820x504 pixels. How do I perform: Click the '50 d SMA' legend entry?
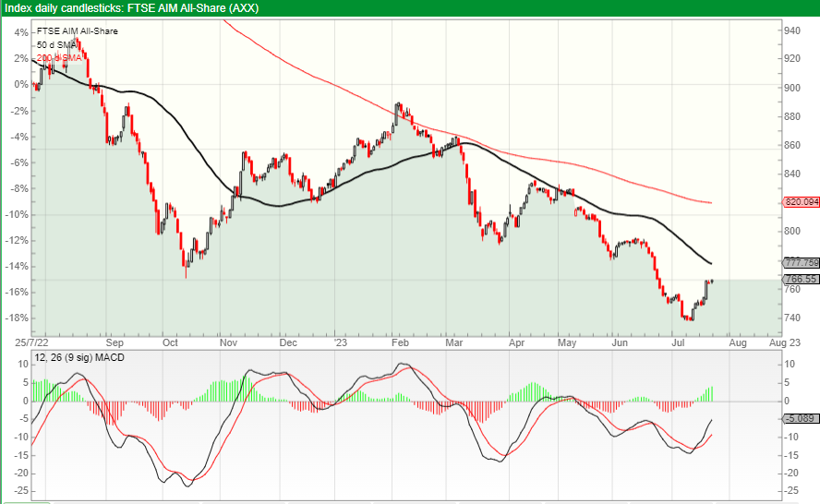(x=57, y=45)
